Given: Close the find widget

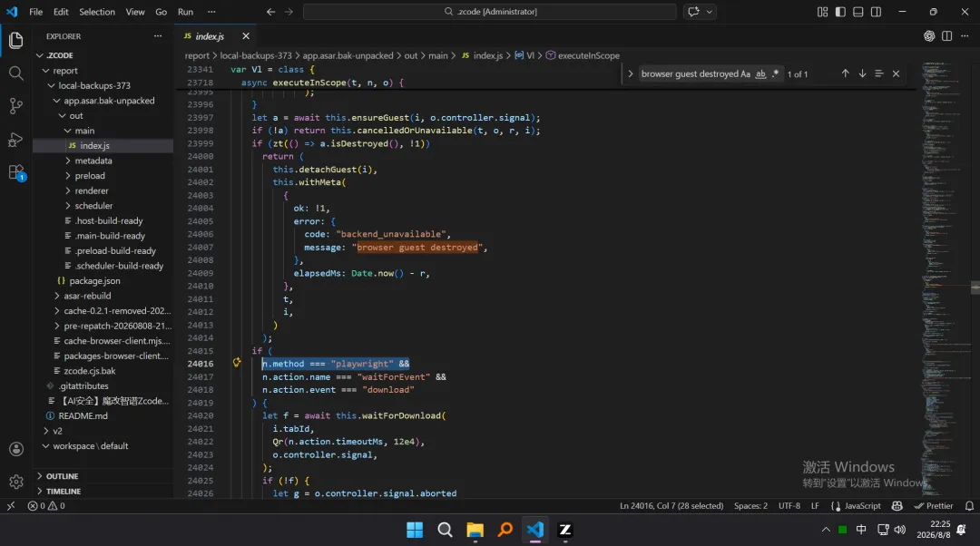Looking at the screenshot, I should point(897,73).
